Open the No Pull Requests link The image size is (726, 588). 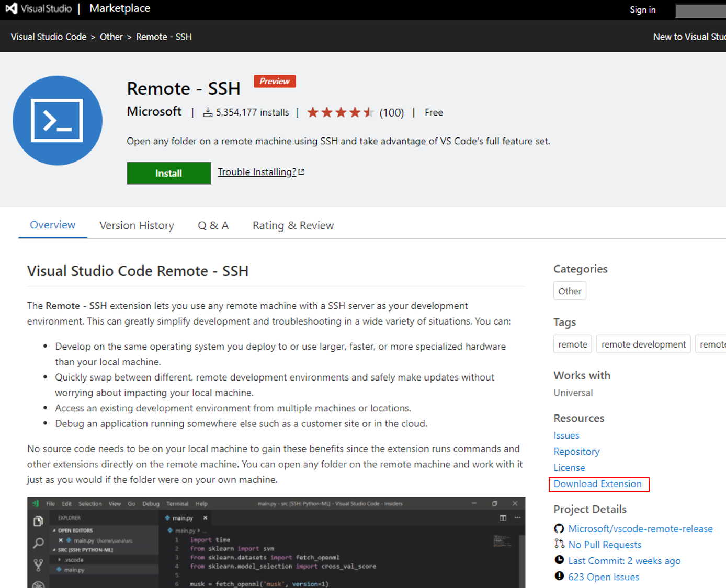click(x=605, y=545)
